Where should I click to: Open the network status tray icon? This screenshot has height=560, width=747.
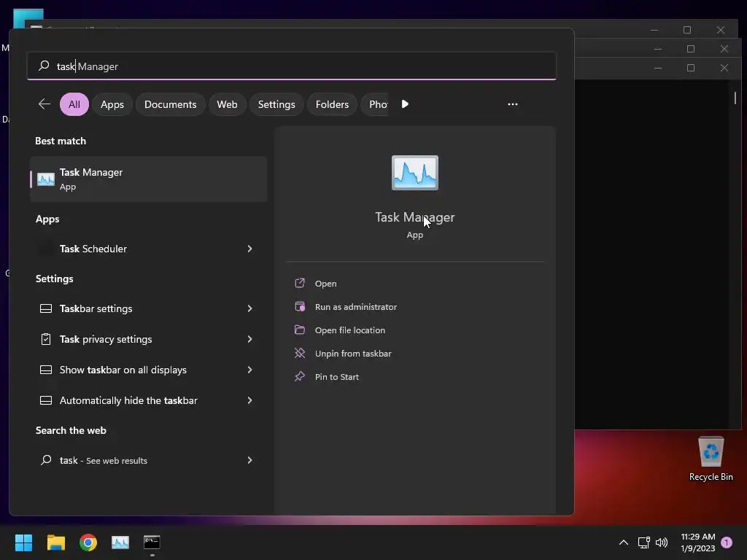coord(643,542)
